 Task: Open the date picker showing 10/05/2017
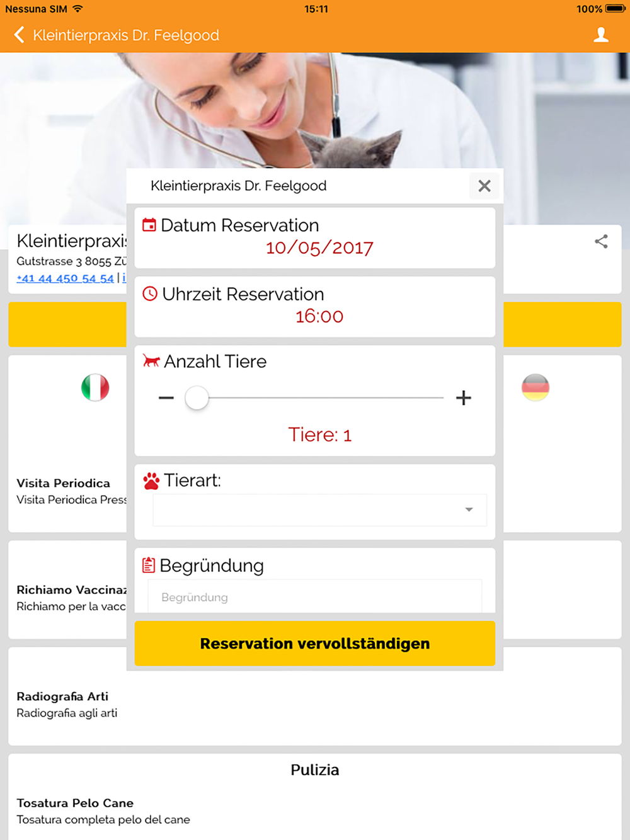click(x=319, y=247)
